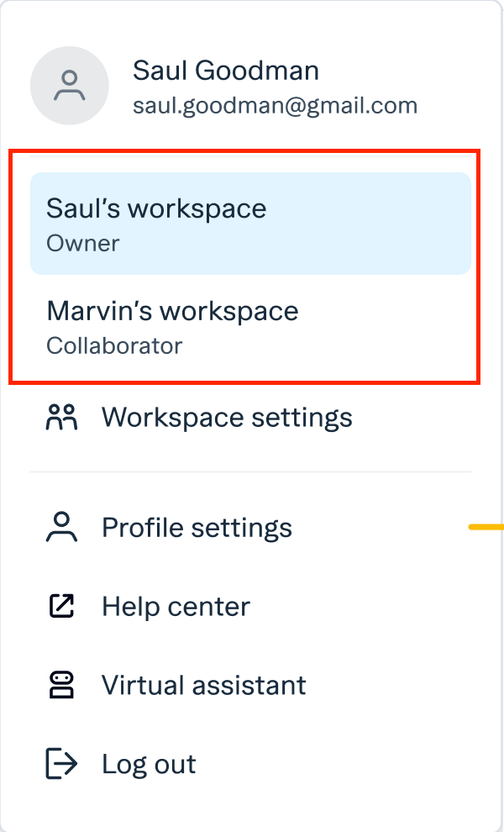Switch to Marvin's workspace
Viewport: 504px width, 832px height.
[250, 326]
